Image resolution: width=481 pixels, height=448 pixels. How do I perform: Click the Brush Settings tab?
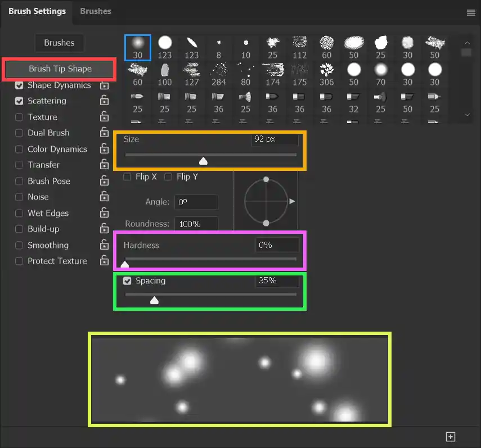point(36,11)
